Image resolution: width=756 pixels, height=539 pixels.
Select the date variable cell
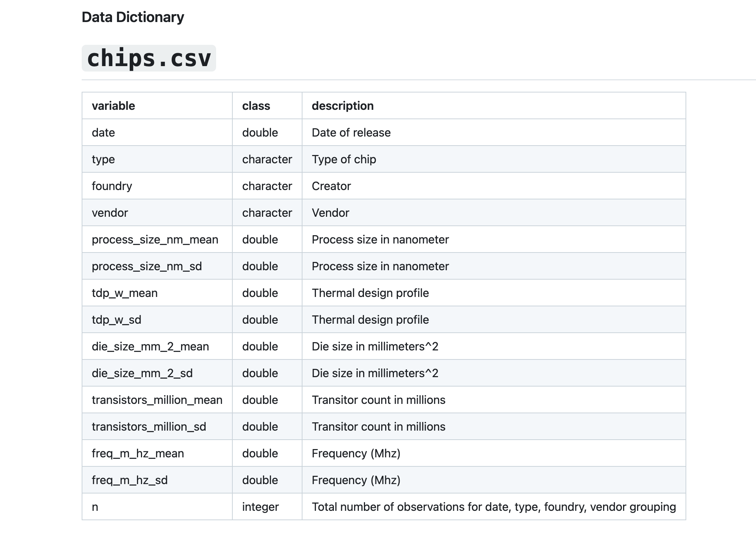click(103, 133)
